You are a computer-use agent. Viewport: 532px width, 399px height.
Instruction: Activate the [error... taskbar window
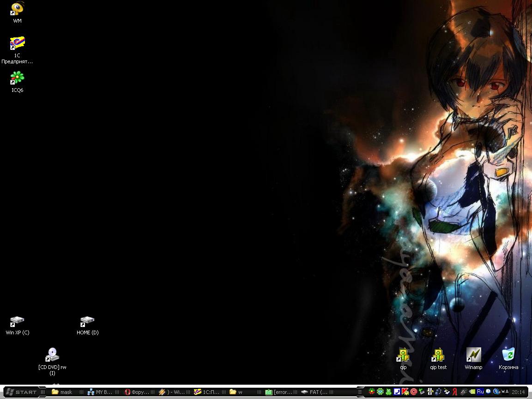coord(278,392)
